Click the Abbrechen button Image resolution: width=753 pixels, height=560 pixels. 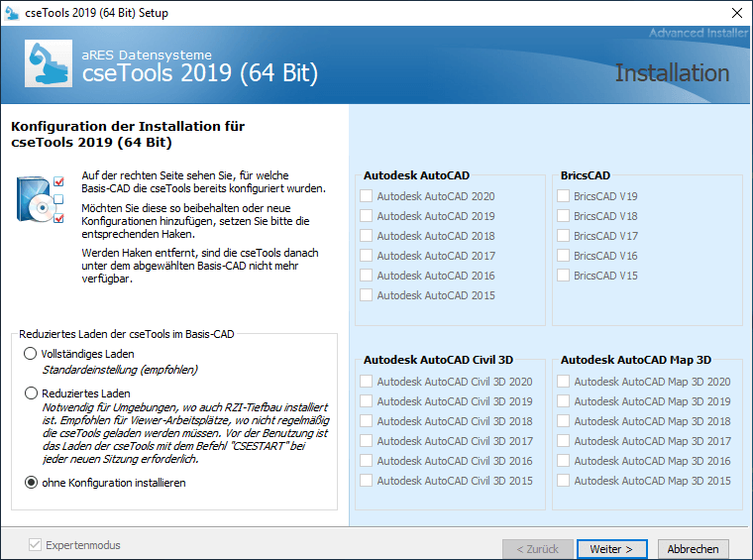693,549
